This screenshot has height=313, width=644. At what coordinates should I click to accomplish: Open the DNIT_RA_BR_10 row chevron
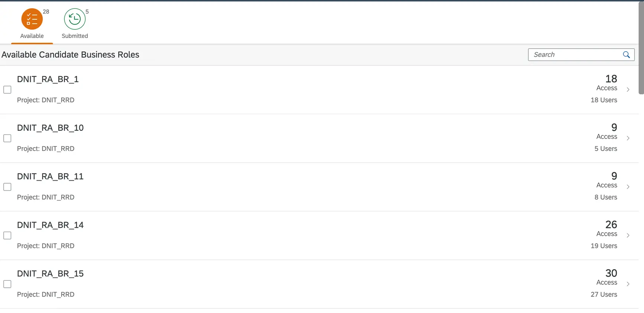(628, 138)
